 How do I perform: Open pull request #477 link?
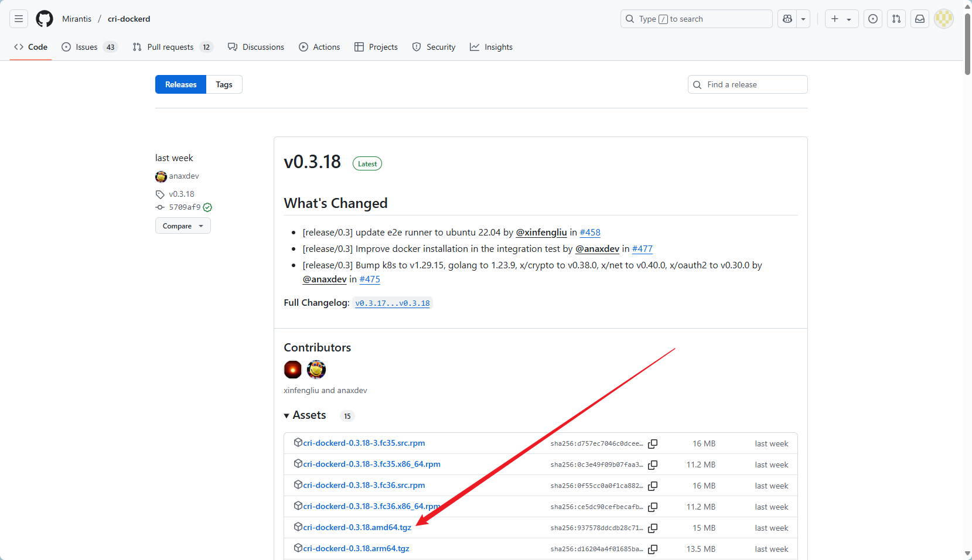click(x=642, y=248)
